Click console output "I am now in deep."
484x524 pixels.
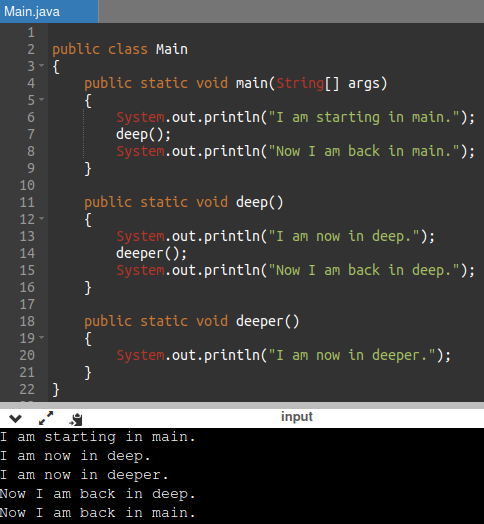[75, 456]
